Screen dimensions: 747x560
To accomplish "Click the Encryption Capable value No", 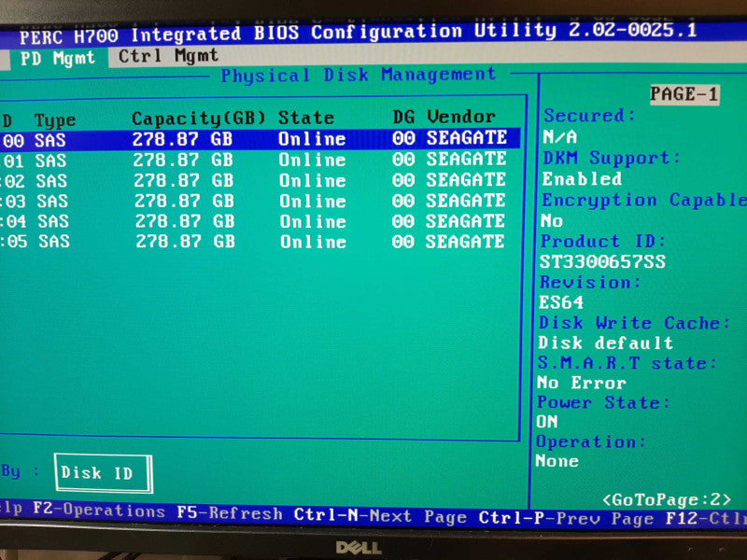I will click(x=552, y=220).
